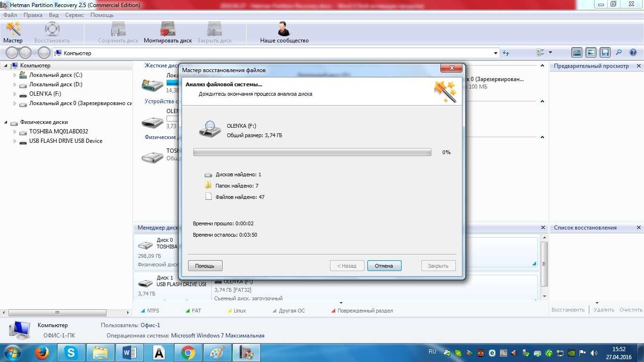
Task: Open Skype from the taskbar
Action: point(71,353)
